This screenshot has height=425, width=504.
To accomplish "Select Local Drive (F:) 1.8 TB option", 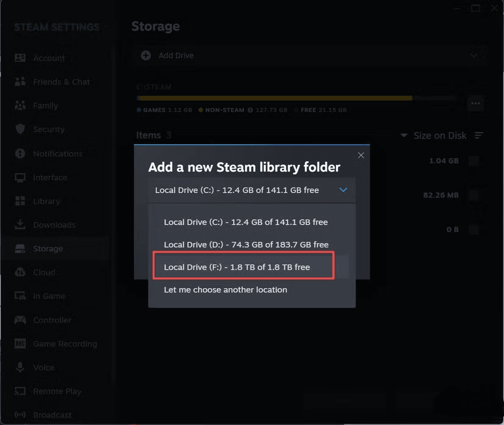I will click(x=243, y=267).
